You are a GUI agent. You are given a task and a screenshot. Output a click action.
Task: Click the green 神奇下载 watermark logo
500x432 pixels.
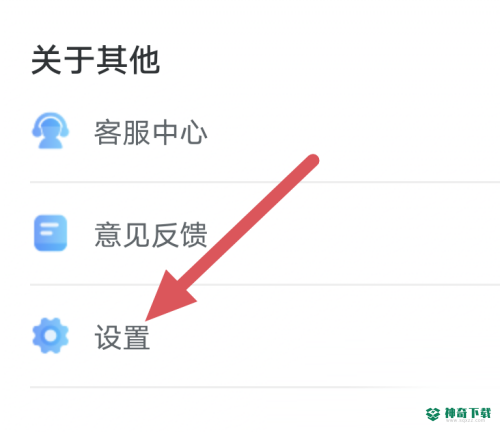click(x=433, y=414)
